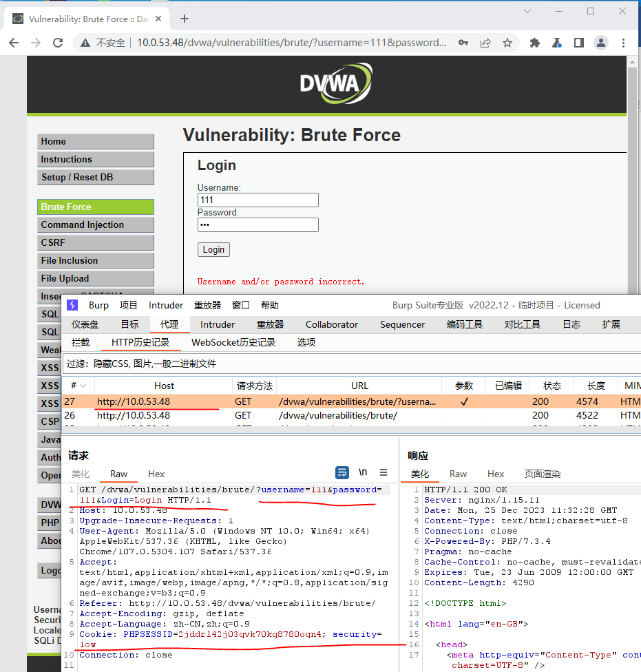Image resolution: width=641 pixels, height=672 pixels.
Task: Open Command Injection in DVWA sidebar
Action: pyautogui.click(x=96, y=225)
